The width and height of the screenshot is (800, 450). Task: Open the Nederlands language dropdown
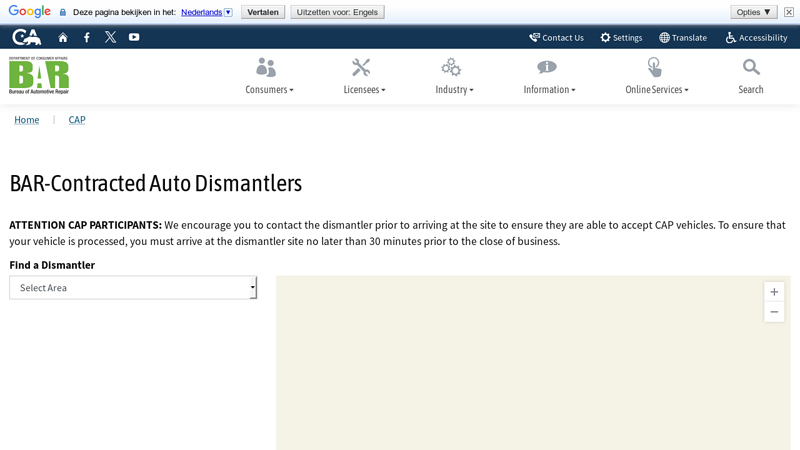click(x=206, y=12)
